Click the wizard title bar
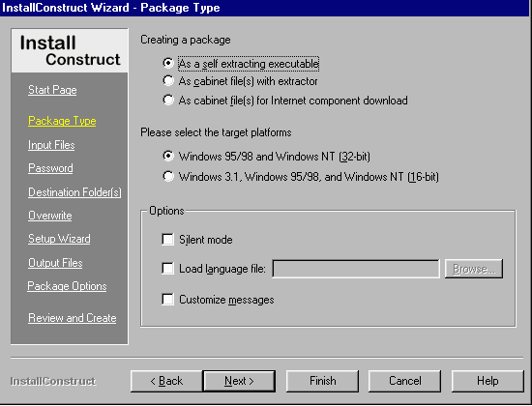 (265, 8)
